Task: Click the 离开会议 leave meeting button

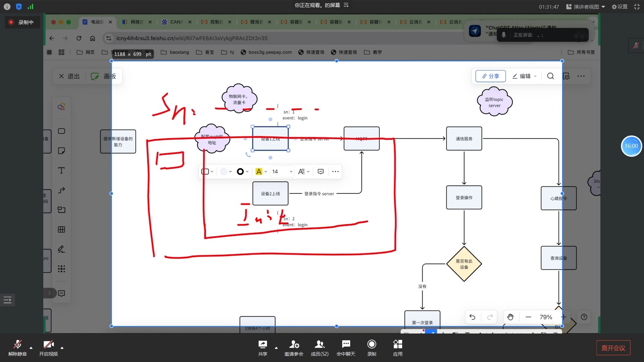Action: tap(613, 348)
